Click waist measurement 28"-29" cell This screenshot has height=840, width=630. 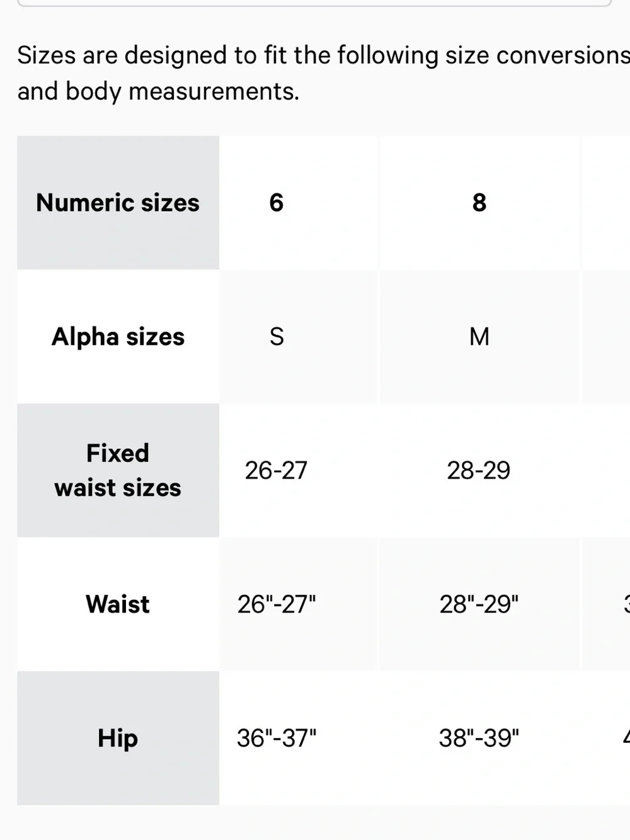click(x=480, y=604)
